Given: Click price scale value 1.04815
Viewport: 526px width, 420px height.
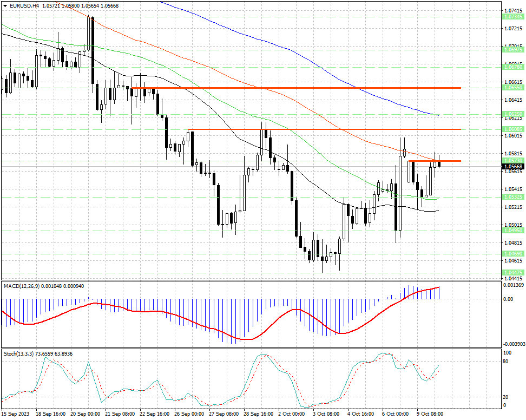Looking at the screenshot, I should tap(513, 242).
